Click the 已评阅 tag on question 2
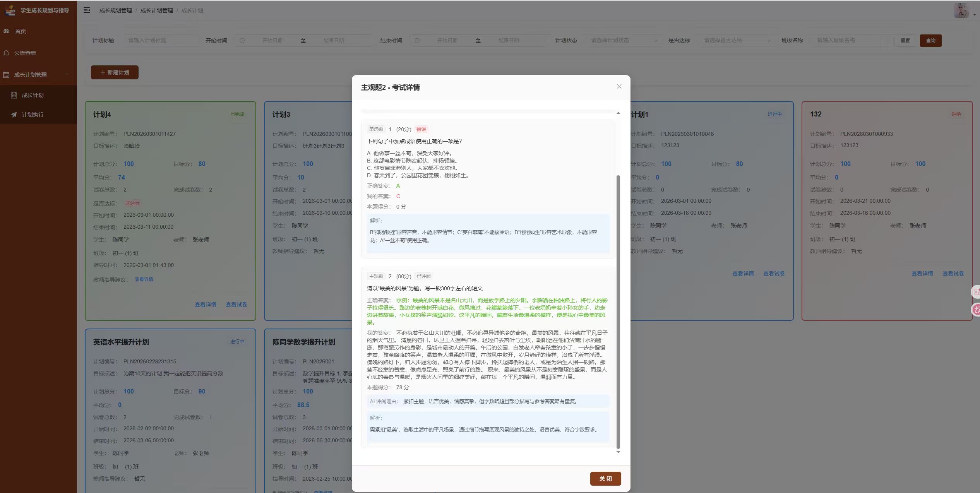The image size is (980, 493). (x=423, y=276)
